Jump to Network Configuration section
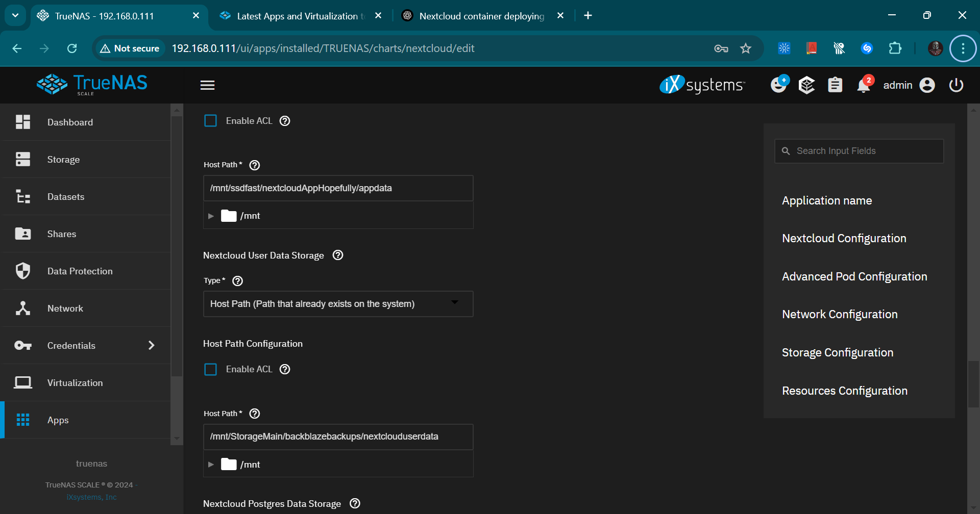Screen dimensions: 980x514 [840, 314]
